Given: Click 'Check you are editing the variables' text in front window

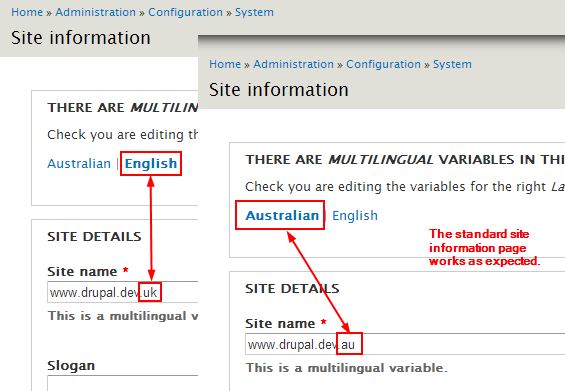Looking at the screenshot, I should click(405, 187).
